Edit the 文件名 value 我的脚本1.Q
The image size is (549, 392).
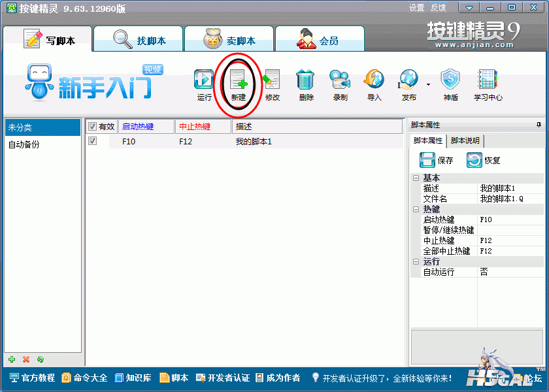pyautogui.click(x=510, y=199)
